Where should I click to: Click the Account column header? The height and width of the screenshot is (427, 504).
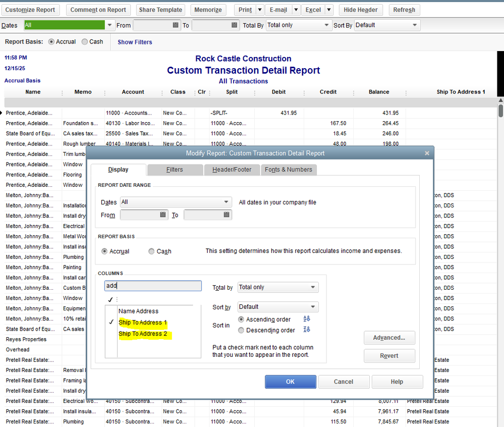tap(133, 92)
